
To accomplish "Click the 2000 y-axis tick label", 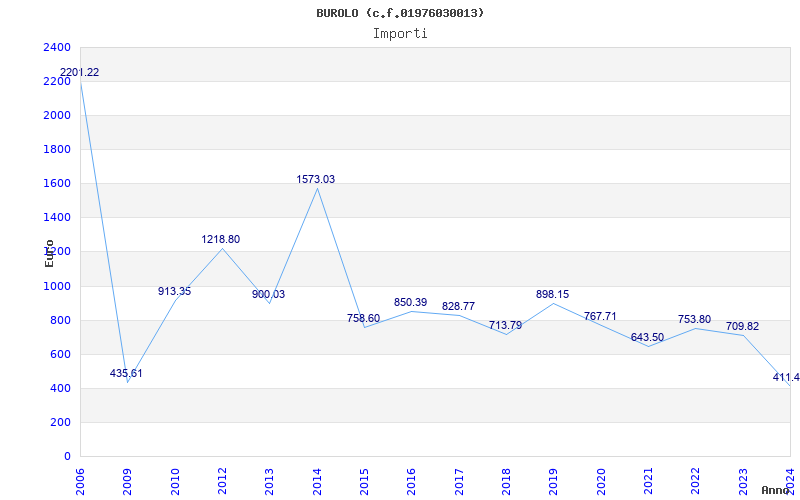I will pyautogui.click(x=57, y=115).
